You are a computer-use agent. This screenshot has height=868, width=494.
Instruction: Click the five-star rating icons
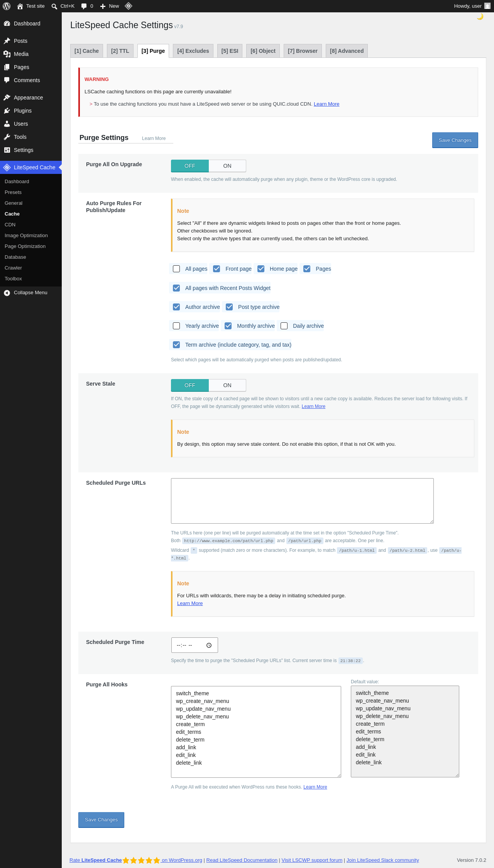pyautogui.click(x=141, y=860)
